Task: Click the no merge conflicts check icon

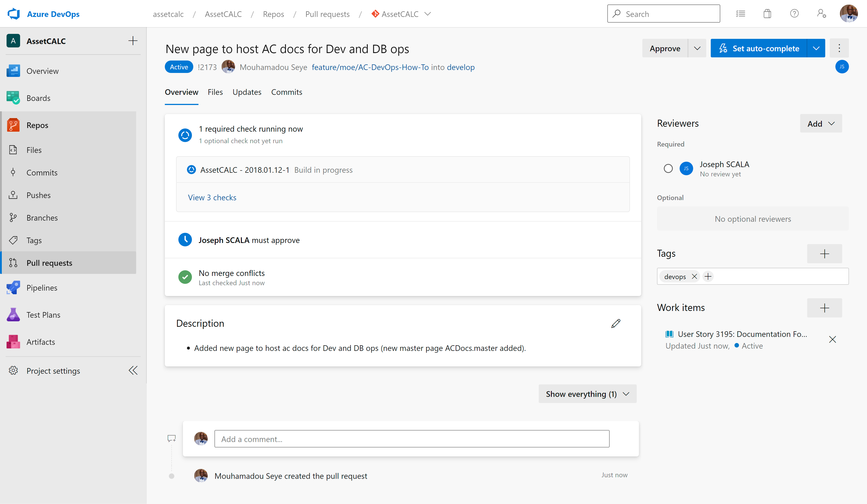Action: (x=185, y=277)
